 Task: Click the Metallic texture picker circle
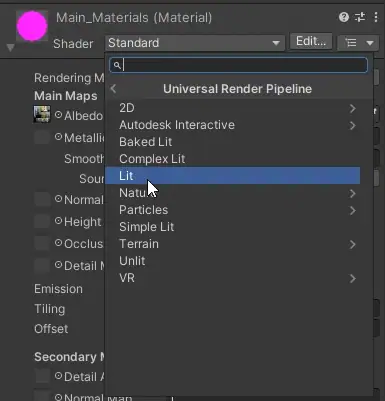58,137
